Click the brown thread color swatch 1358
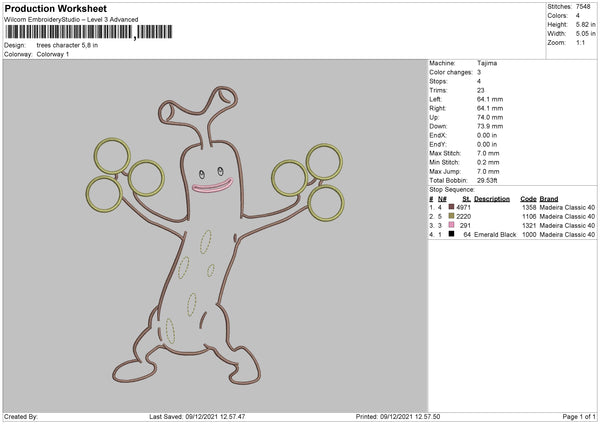This screenshot has width=600, height=424. pos(452,207)
